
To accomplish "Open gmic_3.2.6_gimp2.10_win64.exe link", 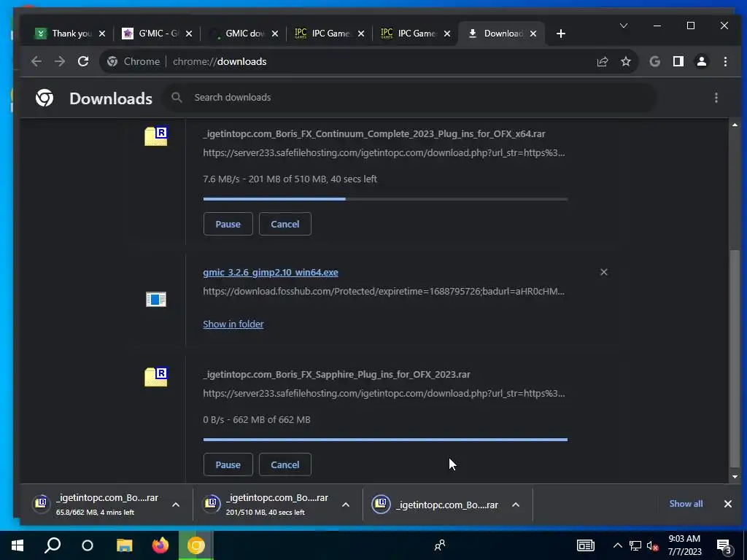I will (x=271, y=273).
